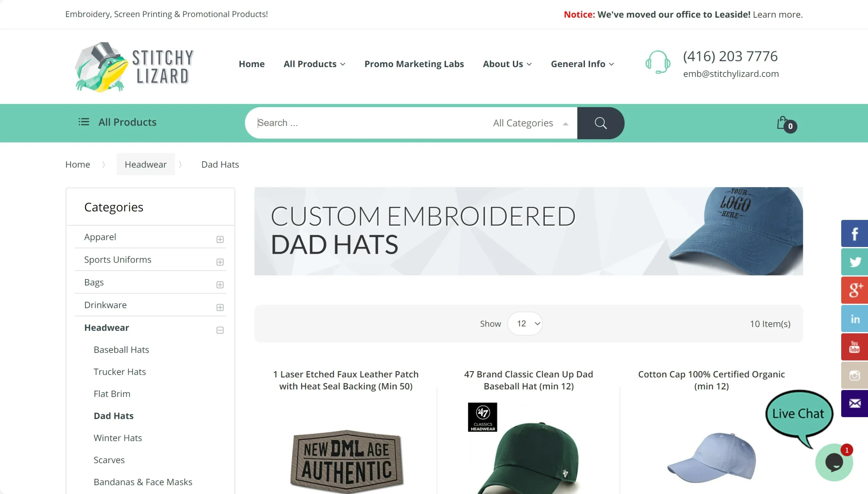This screenshot has height=494, width=868.
Task: Click the headset support icon
Action: pyautogui.click(x=657, y=63)
